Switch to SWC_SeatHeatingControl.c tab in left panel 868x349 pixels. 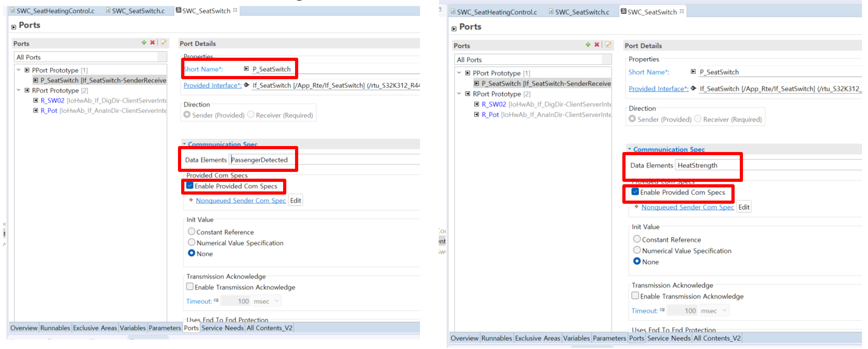pyautogui.click(x=55, y=11)
